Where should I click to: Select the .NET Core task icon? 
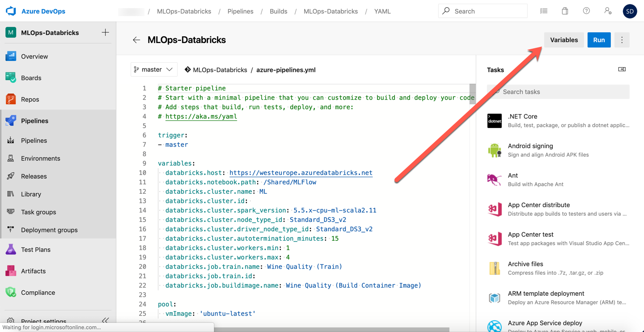pyautogui.click(x=495, y=121)
